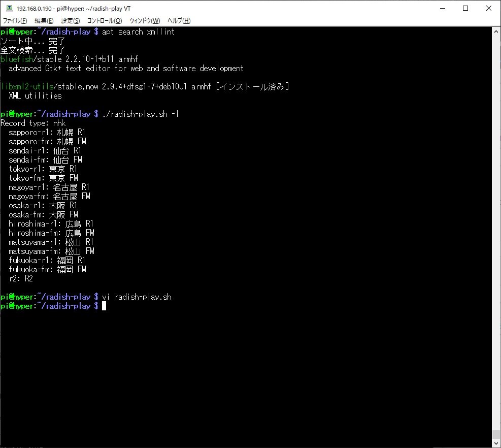Screen dimensions: 501x448
Task: Maximize the Tera Term window
Action: tap(465, 8)
